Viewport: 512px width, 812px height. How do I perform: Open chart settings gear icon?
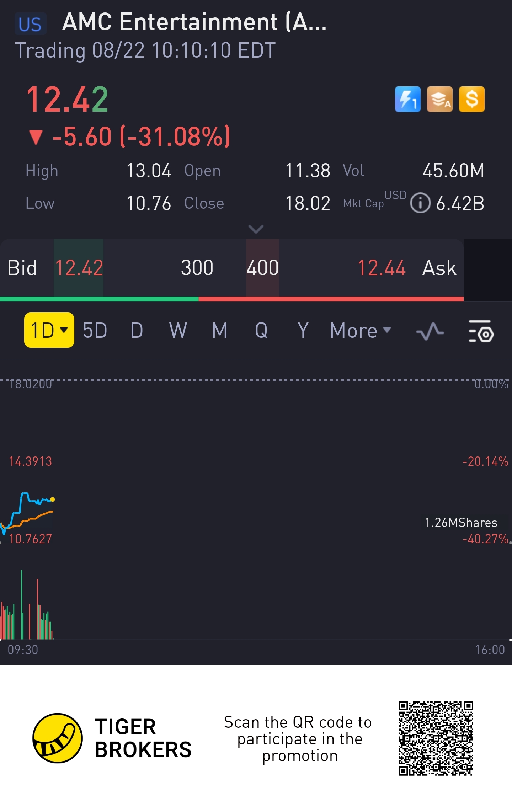tap(481, 331)
